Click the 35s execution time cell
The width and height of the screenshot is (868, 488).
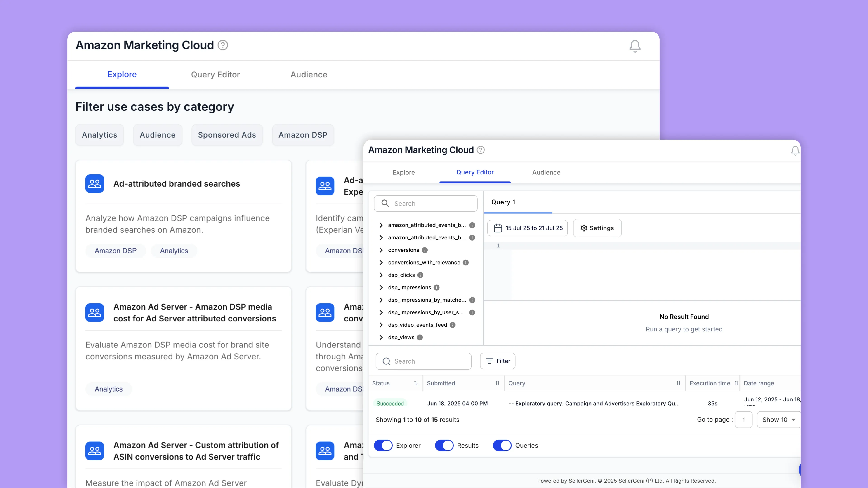click(712, 403)
